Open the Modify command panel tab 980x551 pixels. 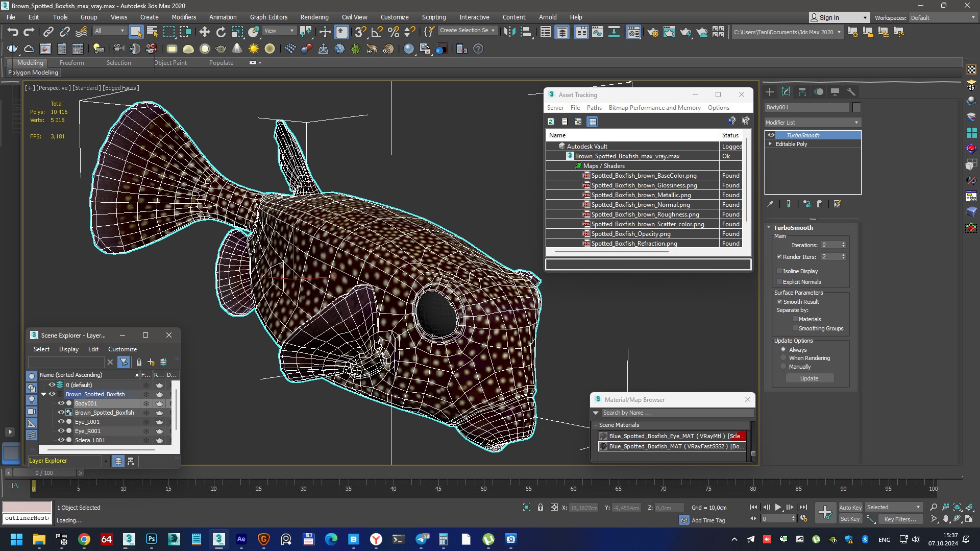click(x=786, y=92)
